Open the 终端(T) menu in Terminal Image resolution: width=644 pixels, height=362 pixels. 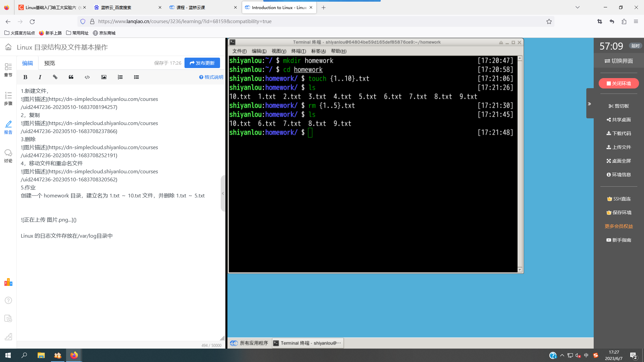point(298,51)
